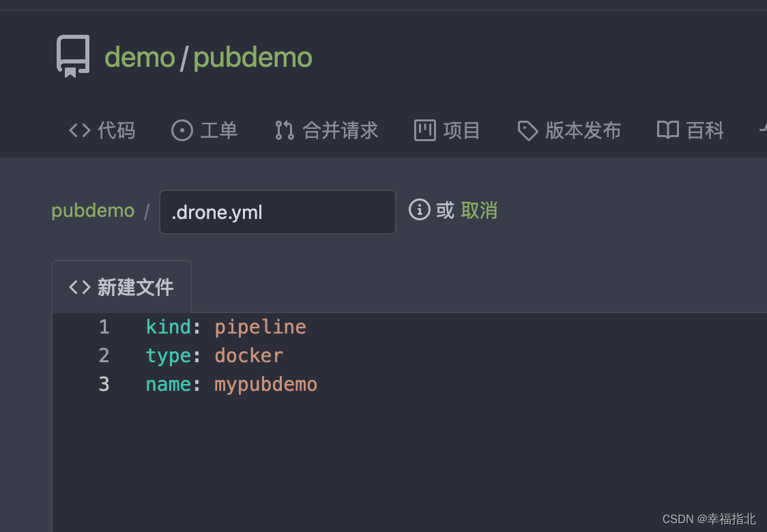767x532 pixels.
Task: Open the 百科 tab
Action: tap(690, 130)
